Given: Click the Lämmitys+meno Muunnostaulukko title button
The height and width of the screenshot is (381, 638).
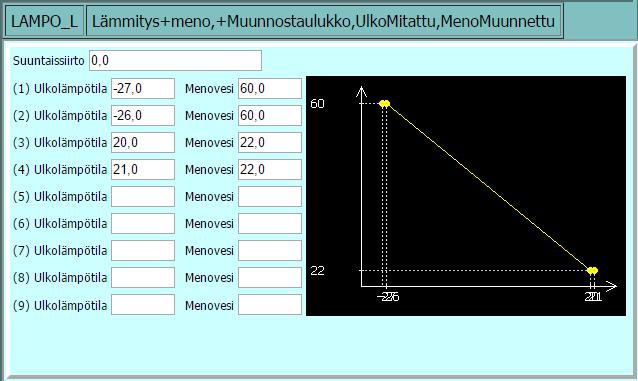Looking at the screenshot, I should pyautogui.click(x=324, y=21).
